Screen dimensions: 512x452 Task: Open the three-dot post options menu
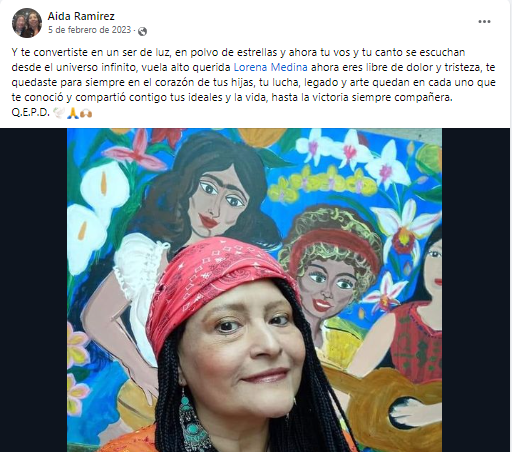pos(484,22)
